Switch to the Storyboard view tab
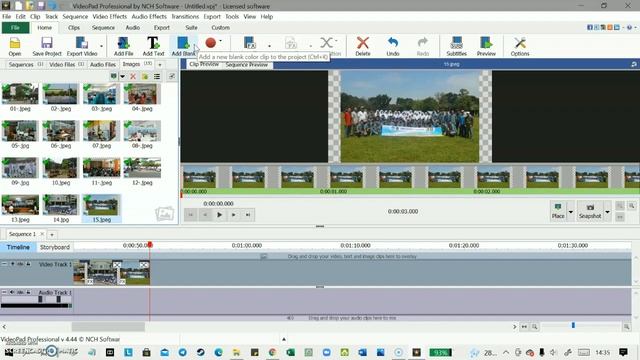This screenshot has width=640, height=360. [x=55, y=247]
